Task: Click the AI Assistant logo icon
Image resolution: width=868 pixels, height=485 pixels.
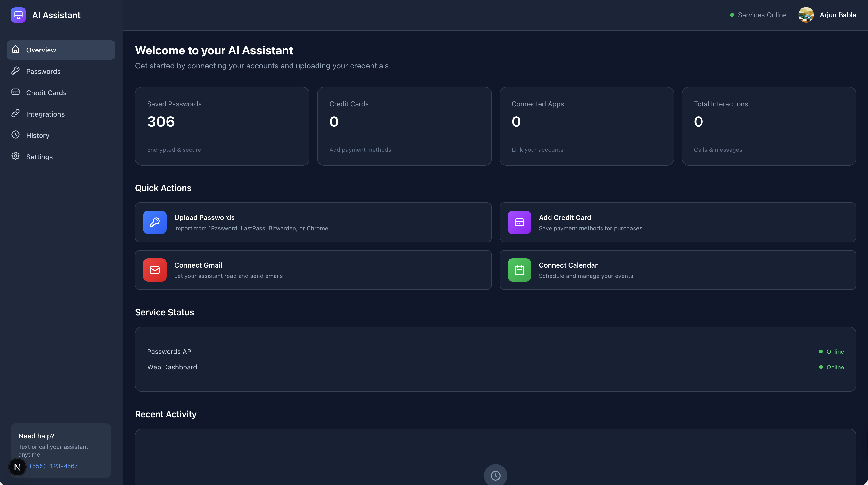Action: 18,15
